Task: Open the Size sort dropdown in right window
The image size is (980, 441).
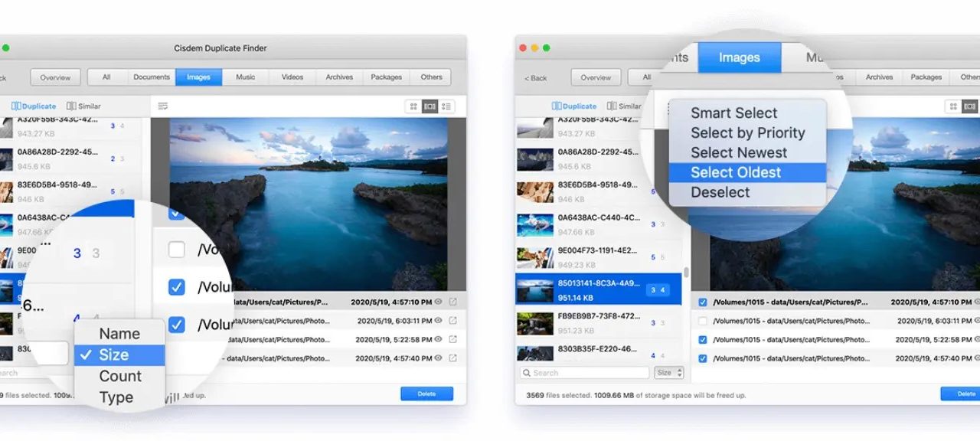Action: pyautogui.click(x=669, y=373)
